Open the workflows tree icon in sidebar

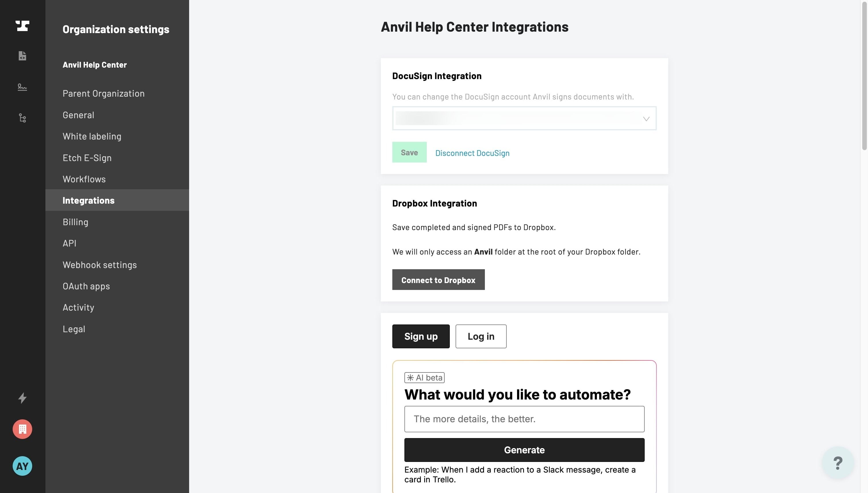(x=22, y=118)
